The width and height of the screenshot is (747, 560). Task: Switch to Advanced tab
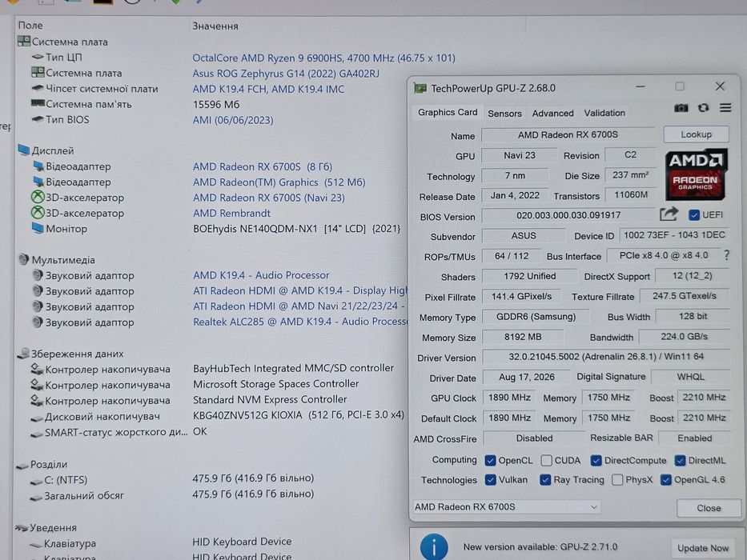click(552, 114)
